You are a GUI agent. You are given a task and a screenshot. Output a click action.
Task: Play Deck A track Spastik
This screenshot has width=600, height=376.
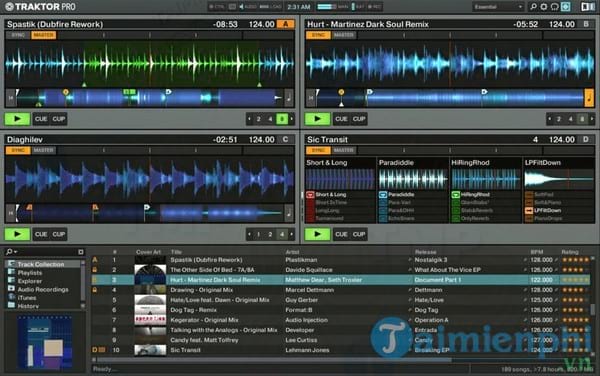[17, 119]
